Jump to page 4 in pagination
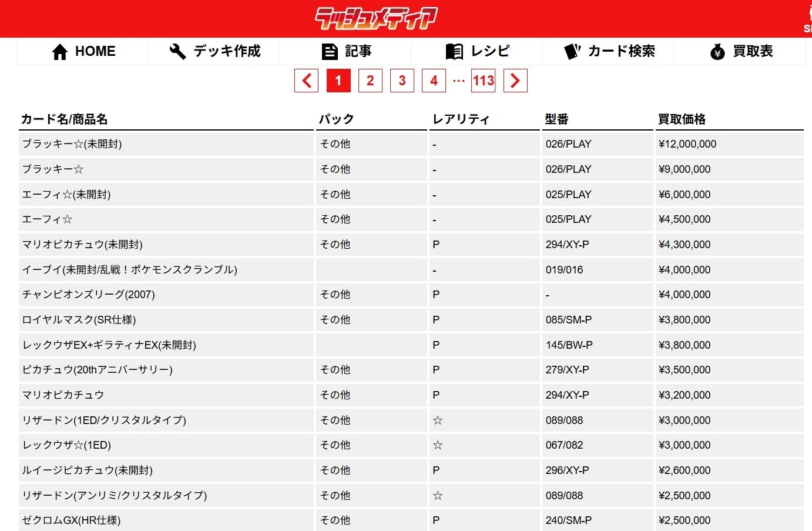Viewport: 812px width, 531px height. pyautogui.click(x=434, y=81)
